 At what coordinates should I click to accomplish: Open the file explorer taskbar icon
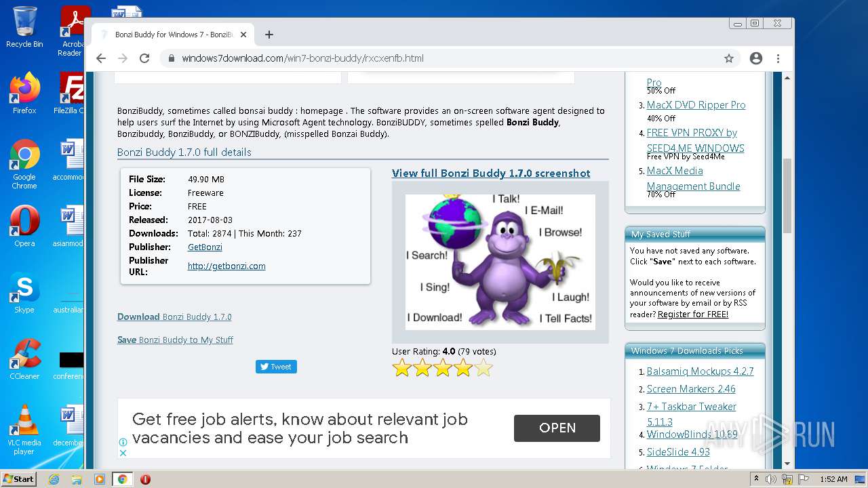(x=77, y=479)
